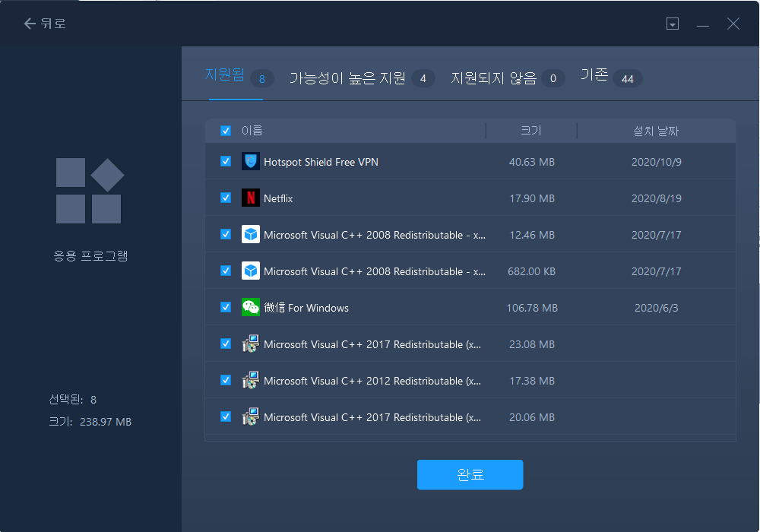Image resolution: width=760 pixels, height=532 pixels.
Task: Go back using the 뒤로 button
Action: (x=45, y=24)
